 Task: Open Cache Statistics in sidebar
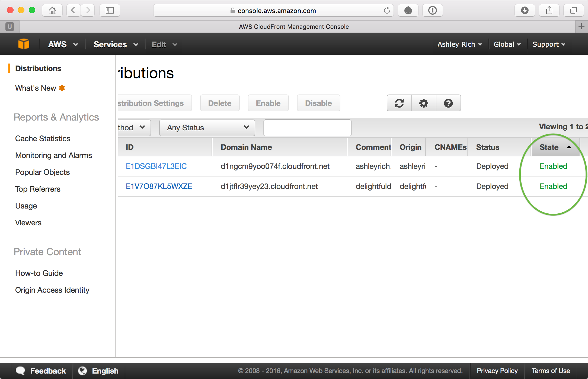pos(43,138)
